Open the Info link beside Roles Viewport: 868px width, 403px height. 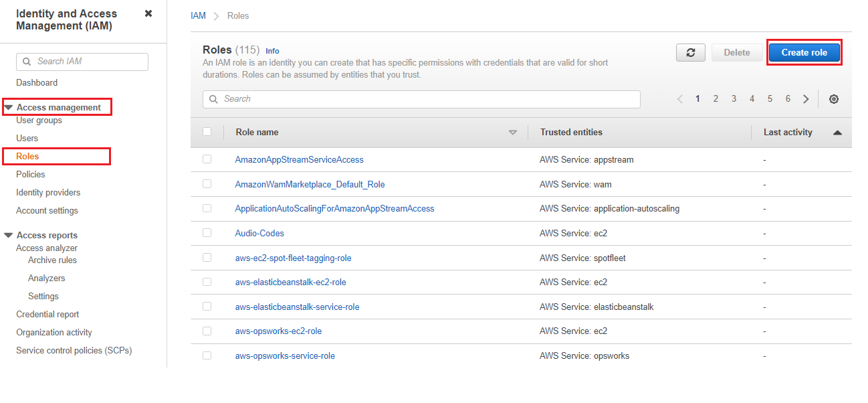272,51
